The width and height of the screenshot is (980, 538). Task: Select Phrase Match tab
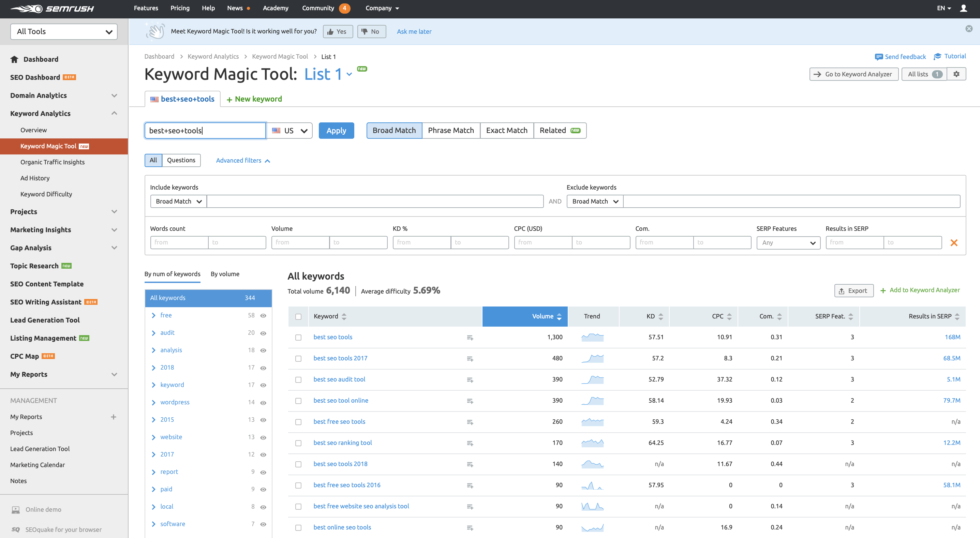click(451, 131)
